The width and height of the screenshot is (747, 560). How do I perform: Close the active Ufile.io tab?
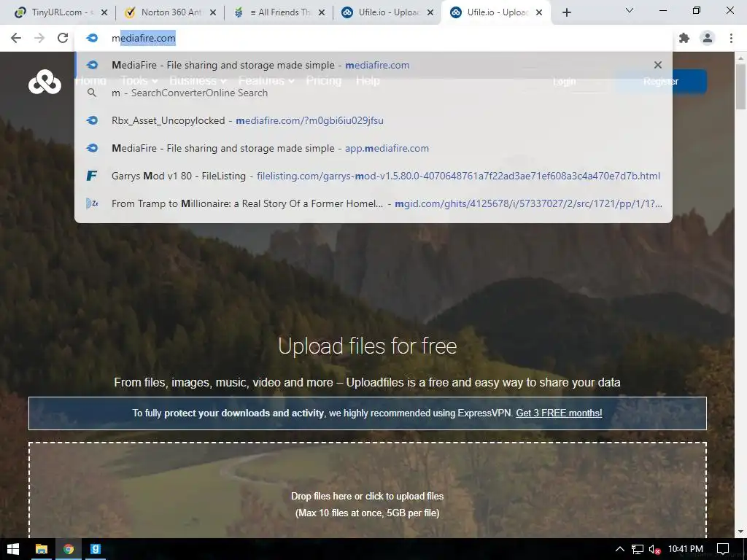(539, 12)
